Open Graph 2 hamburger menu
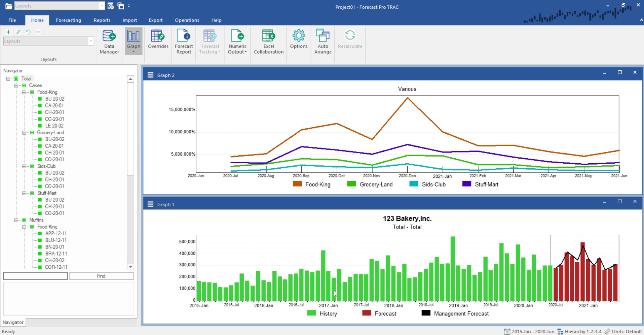This screenshot has height=335, width=644. tap(150, 75)
